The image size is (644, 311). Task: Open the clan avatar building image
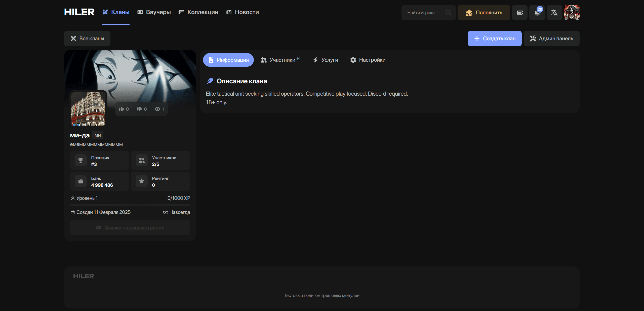(x=88, y=109)
